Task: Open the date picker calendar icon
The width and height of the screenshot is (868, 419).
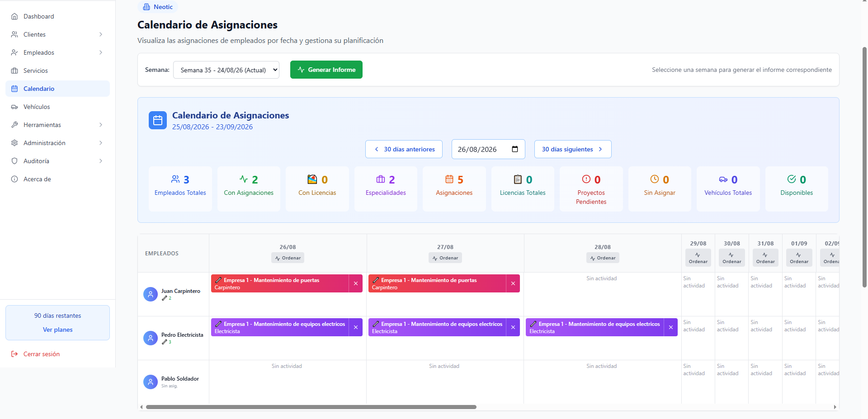Action: pos(515,149)
